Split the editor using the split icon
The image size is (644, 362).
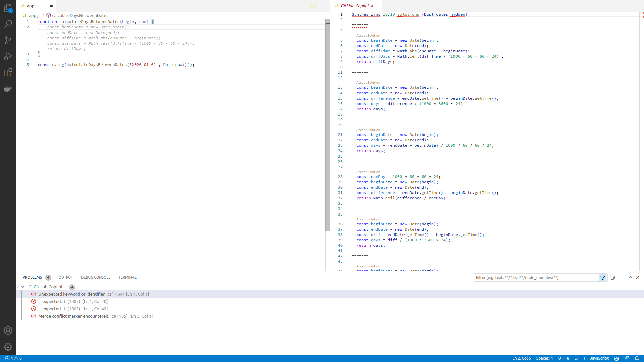point(314,6)
